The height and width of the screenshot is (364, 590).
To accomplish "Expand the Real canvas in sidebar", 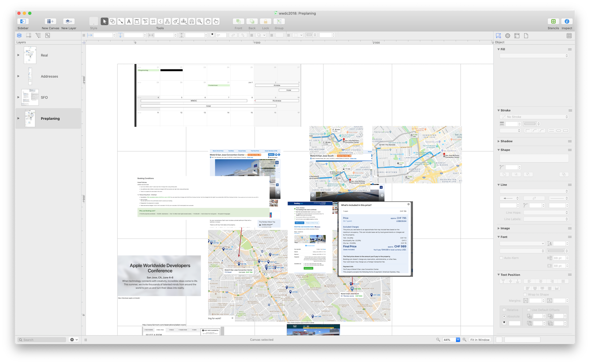I will click(x=18, y=55).
